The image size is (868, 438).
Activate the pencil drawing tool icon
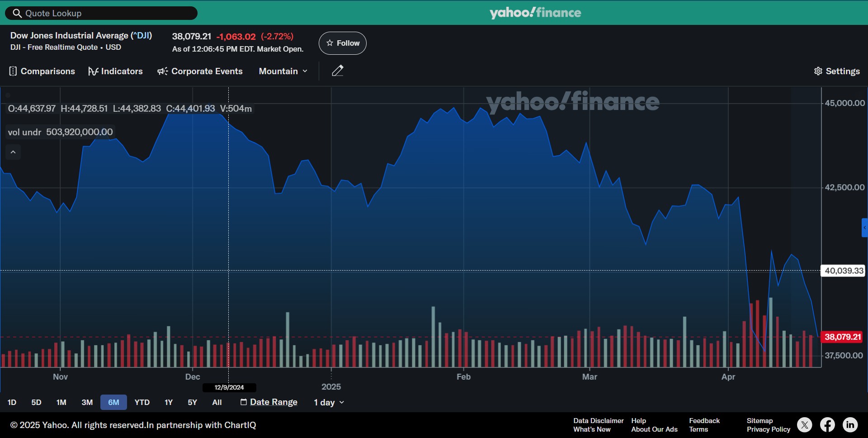(338, 71)
